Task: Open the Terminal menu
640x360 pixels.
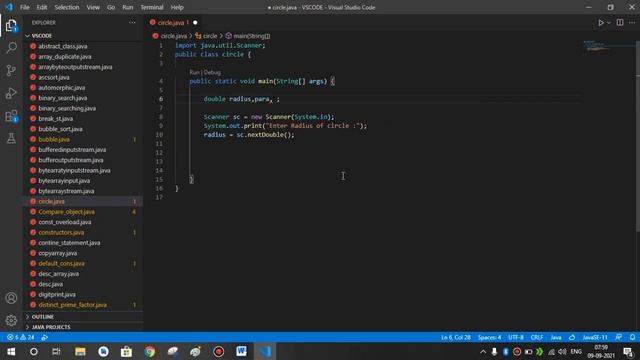Action: pos(152,7)
